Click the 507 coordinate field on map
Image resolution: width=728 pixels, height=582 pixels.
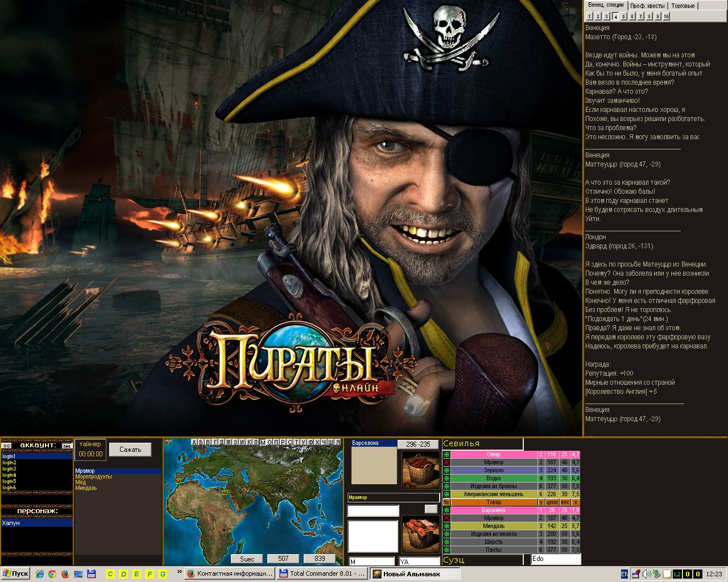(283, 559)
